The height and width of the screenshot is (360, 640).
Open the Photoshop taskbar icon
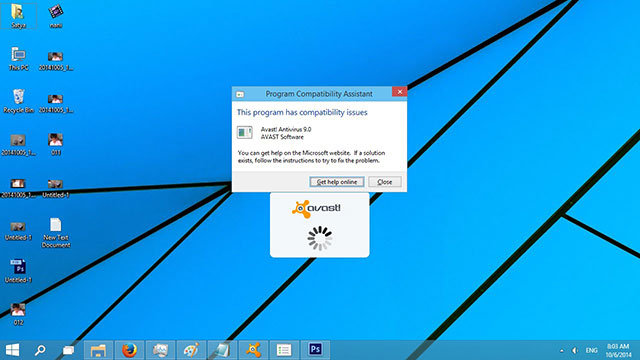click(x=315, y=350)
